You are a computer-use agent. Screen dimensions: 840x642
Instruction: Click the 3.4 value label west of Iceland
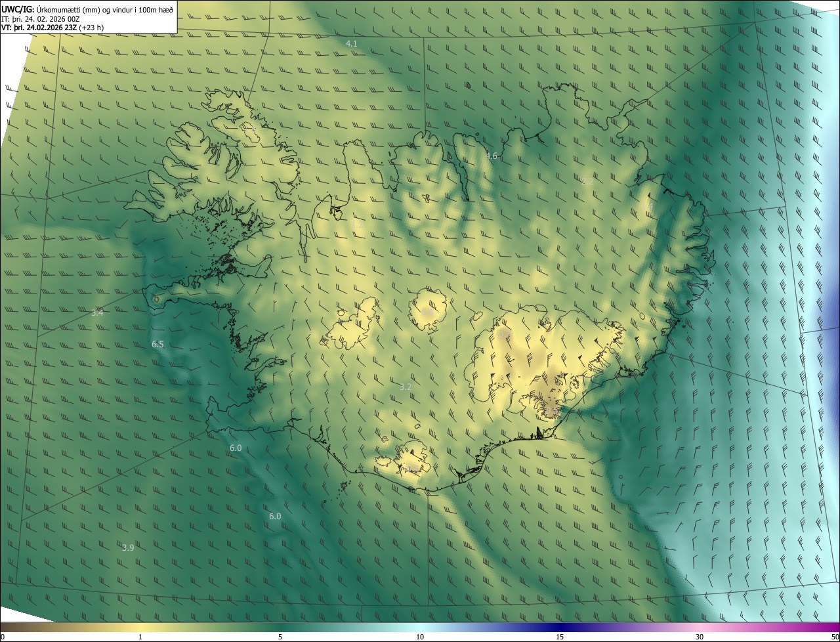[x=97, y=313]
